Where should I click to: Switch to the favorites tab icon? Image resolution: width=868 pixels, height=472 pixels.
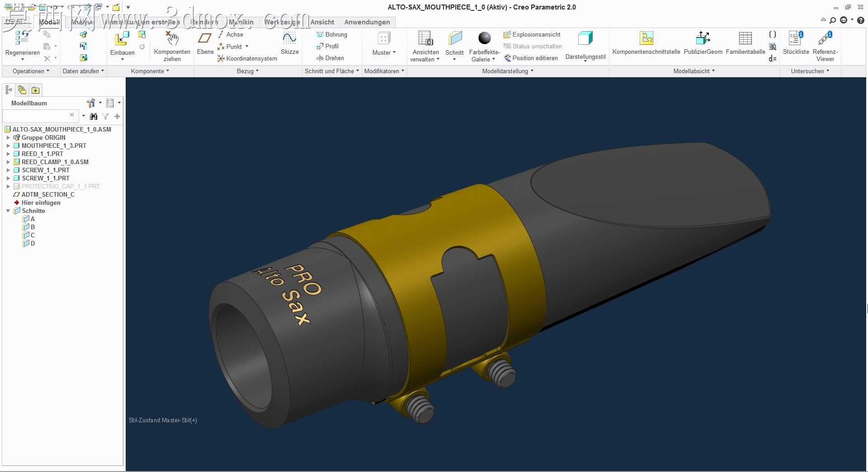35,90
